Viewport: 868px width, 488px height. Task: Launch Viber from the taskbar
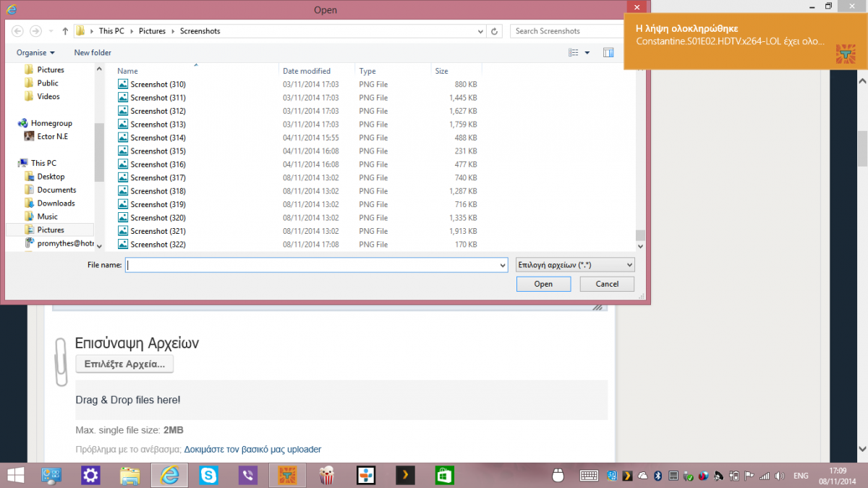[248, 475]
